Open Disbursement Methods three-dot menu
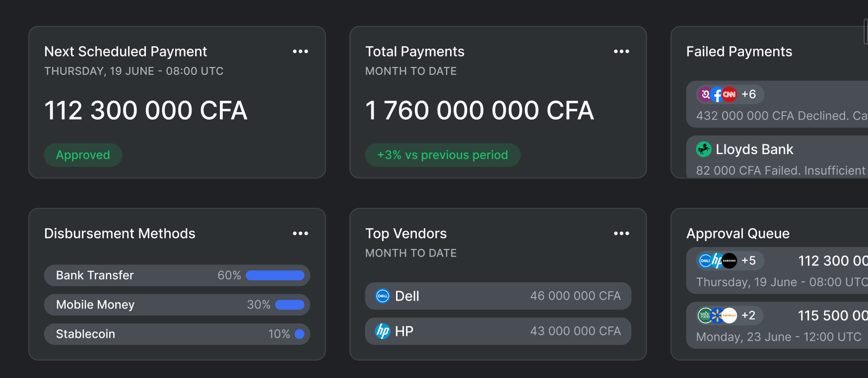The height and width of the screenshot is (378, 868). [300, 234]
